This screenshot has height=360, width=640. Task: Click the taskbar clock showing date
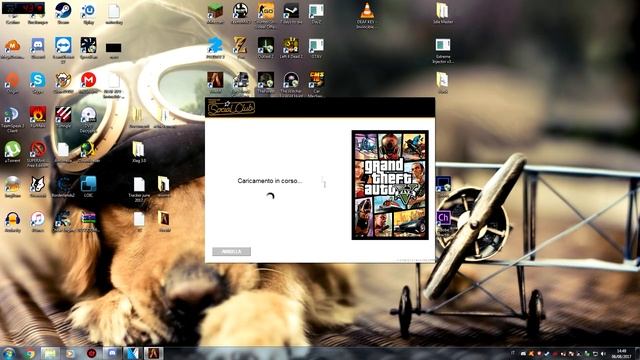(x=621, y=353)
